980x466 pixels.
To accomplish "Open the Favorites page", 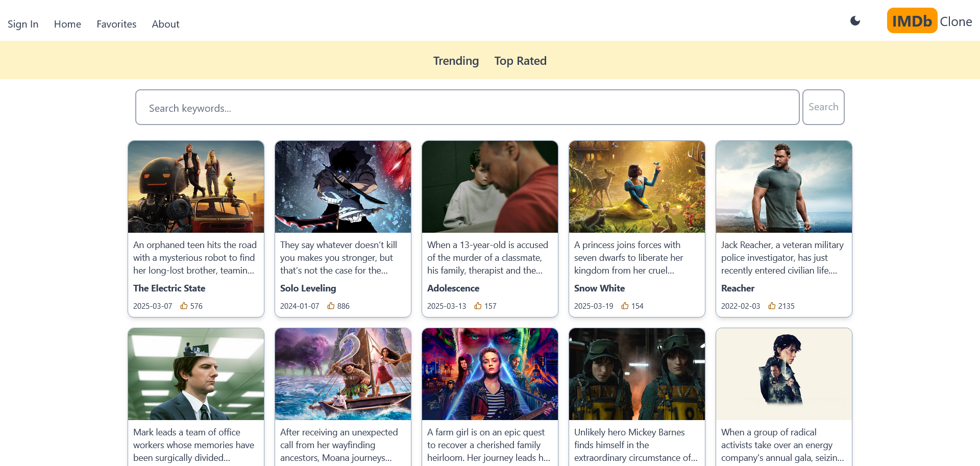I will point(116,24).
